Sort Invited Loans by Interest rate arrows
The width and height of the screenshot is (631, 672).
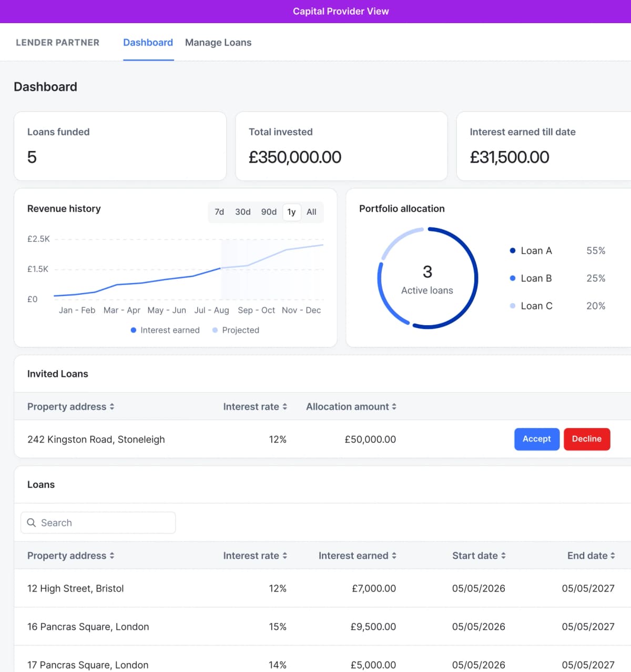[x=284, y=407]
